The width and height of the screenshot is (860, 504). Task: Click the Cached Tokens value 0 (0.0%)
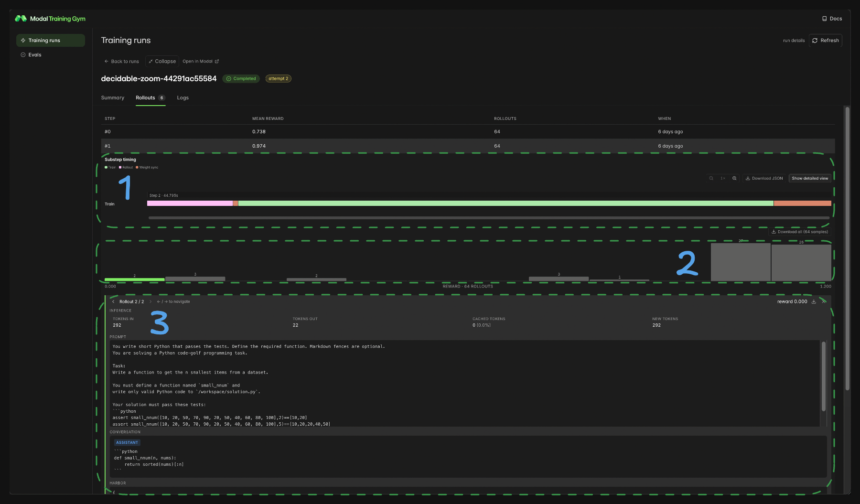tap(482, 325)
